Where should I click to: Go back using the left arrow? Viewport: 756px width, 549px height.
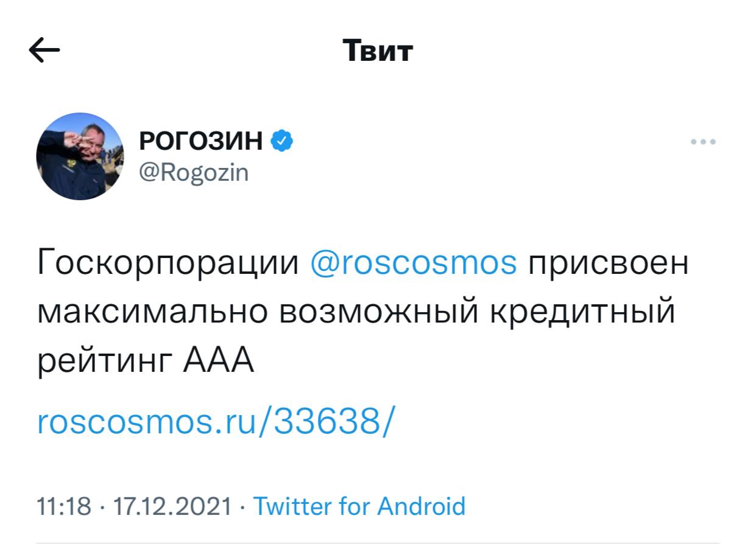pyautogui.click(x=44, y=51)
